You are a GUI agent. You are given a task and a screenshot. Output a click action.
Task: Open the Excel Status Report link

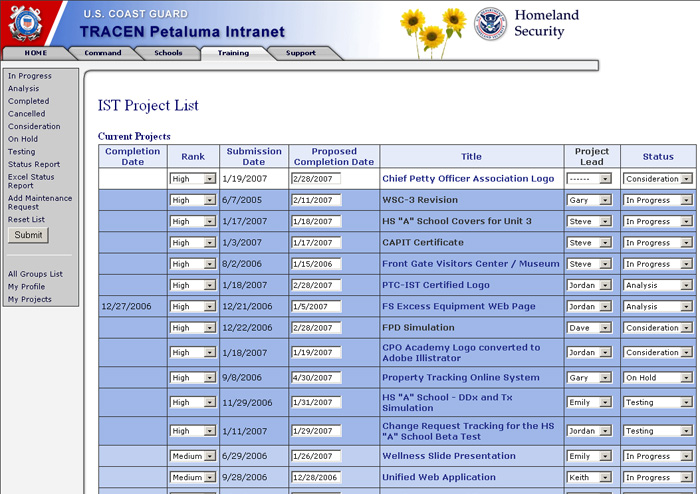point(31,181)
